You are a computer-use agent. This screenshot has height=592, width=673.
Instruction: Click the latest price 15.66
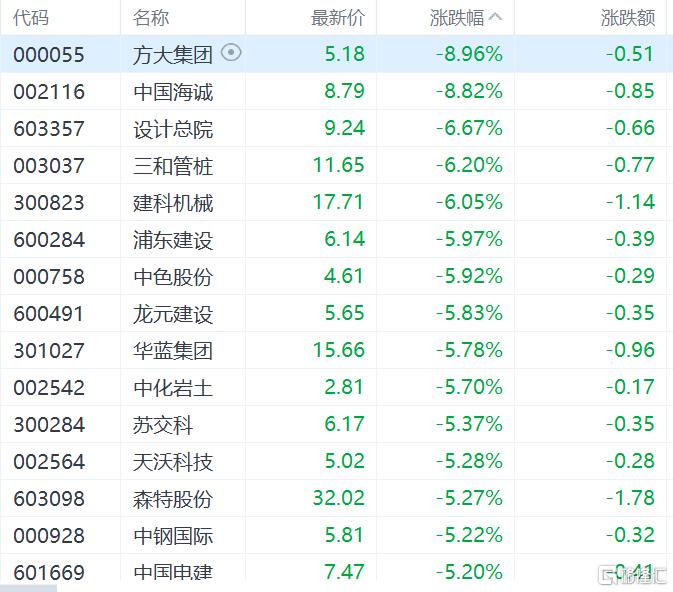pos(339,349)
